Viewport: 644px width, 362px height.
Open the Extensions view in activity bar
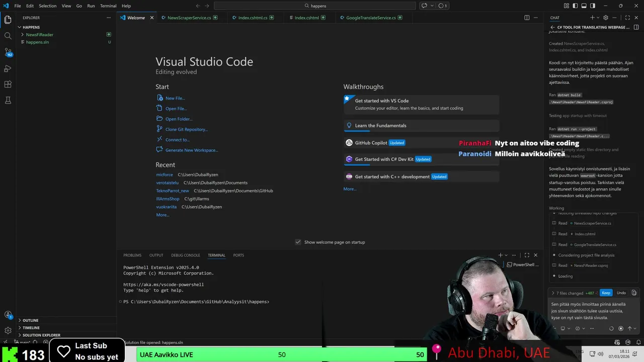coord(8,84)
